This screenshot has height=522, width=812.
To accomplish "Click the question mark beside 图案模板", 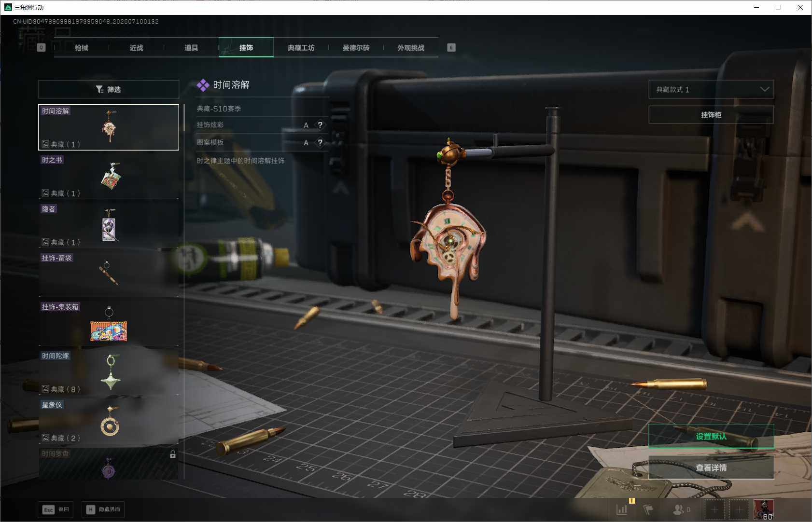I will click(320, 142).
